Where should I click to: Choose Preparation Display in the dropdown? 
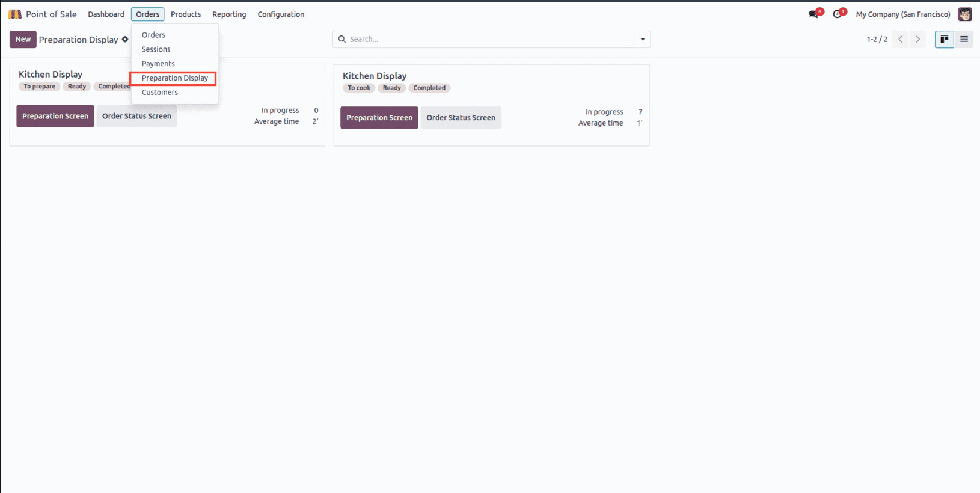tap(174, 78)
